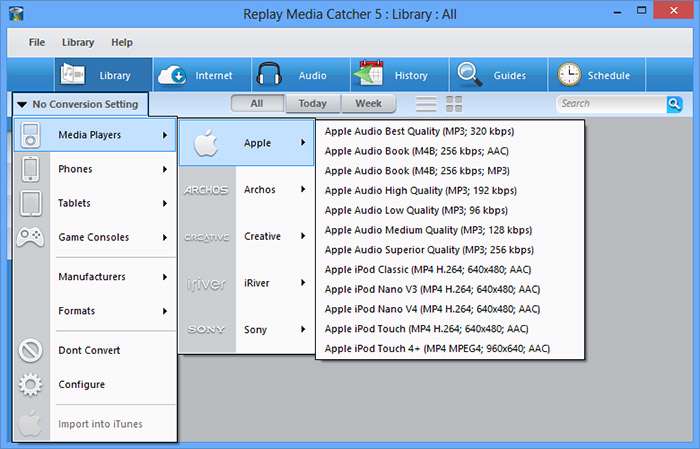700x449 pixels.
Task: Switch to grid thumbnail view icon
Action: click(454, 104)
